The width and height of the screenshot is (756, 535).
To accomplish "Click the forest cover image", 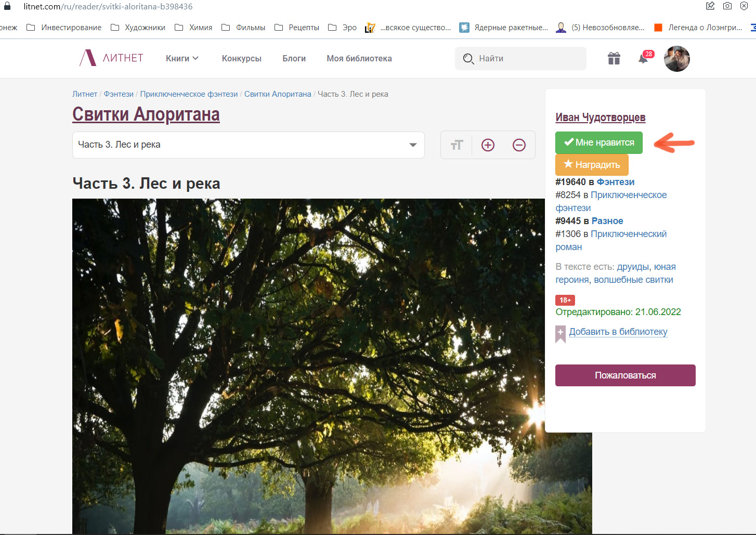I will point(307,364).
